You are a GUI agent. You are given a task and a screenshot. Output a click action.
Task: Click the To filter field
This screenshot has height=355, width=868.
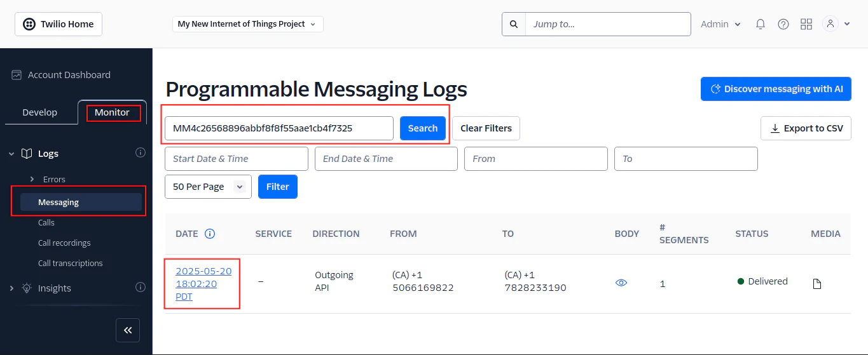point(686,159)
